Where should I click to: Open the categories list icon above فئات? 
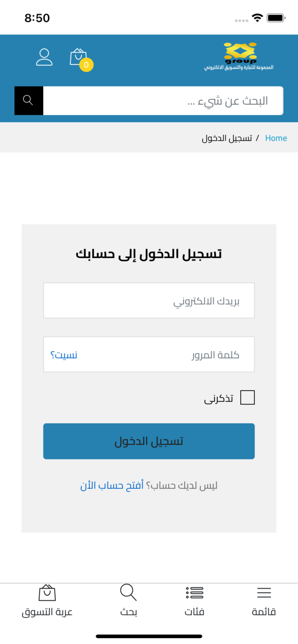pyautogui.click(x=195, y=593)
